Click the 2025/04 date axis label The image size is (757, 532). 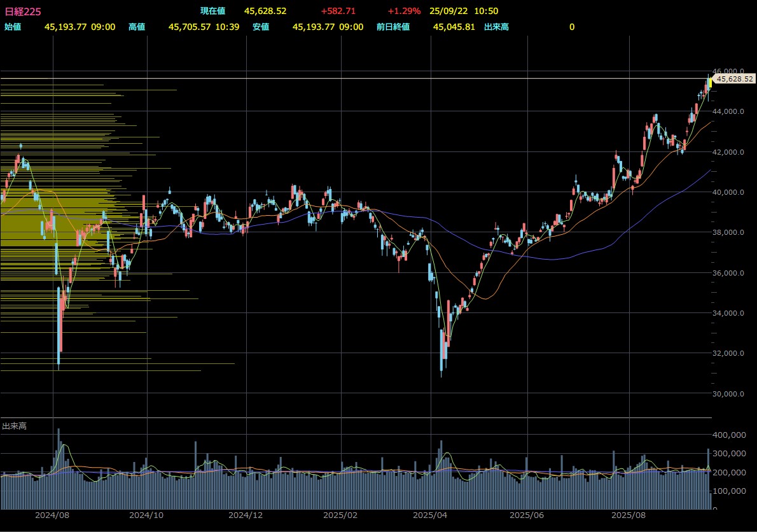430,515
